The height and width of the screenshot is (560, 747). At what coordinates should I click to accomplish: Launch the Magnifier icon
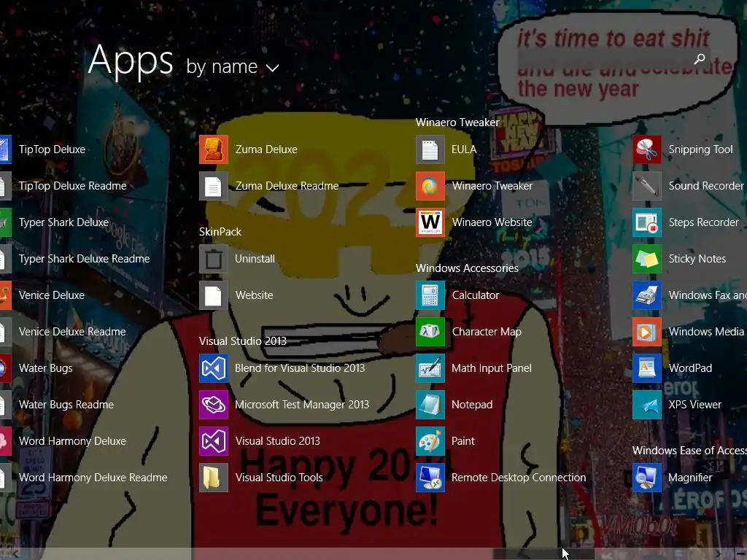(647, 478)
